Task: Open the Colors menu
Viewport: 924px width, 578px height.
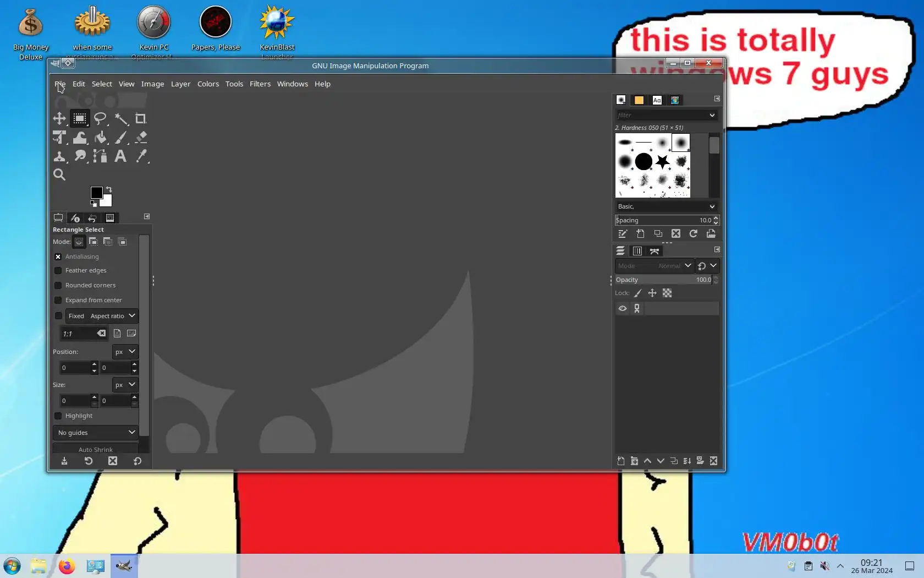Action: pos(208,84)
